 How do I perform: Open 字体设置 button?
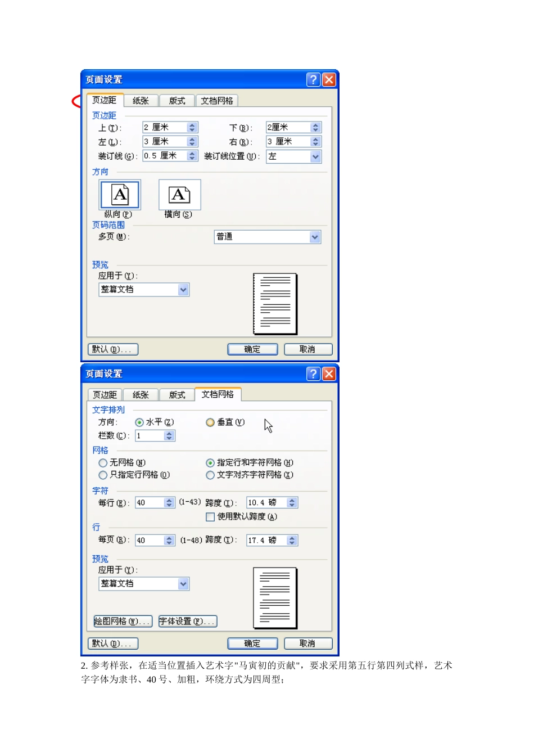pyautogui.click(x=188, y=622)
